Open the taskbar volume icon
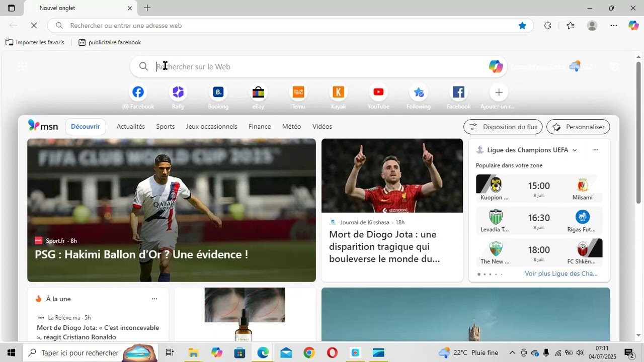 pyautogui.click(x=580, y=352)
